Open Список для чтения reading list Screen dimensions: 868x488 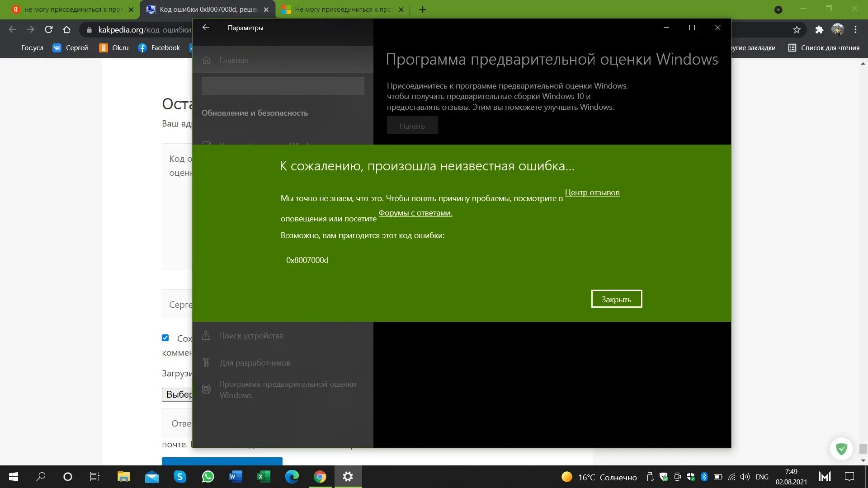pyautogui.click(x=824, y=48)
